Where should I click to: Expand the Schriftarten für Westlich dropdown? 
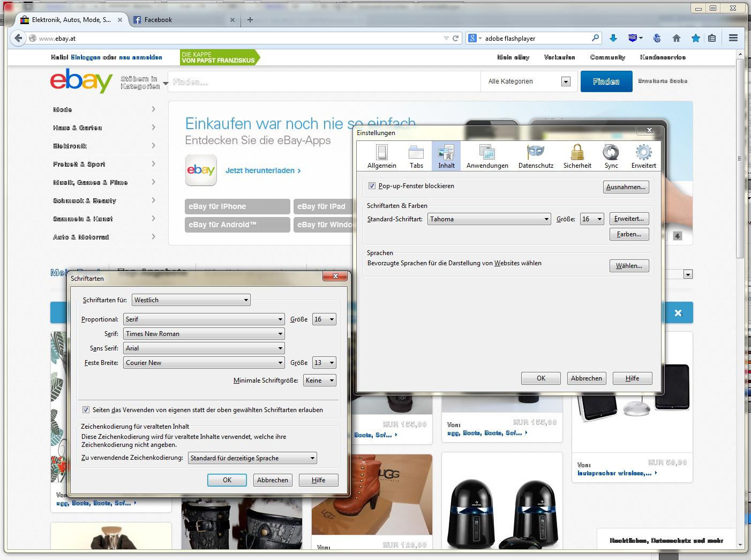coord(191,300)
